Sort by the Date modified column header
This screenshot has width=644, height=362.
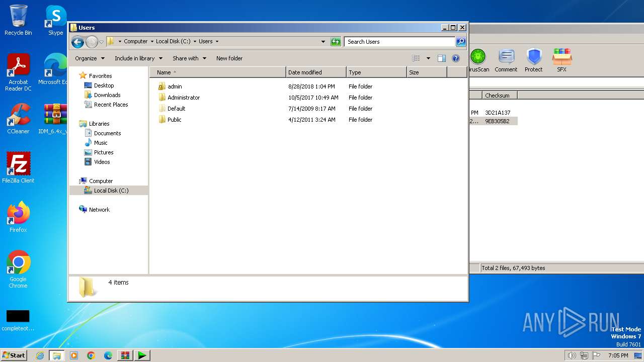[x=316, y=72]
